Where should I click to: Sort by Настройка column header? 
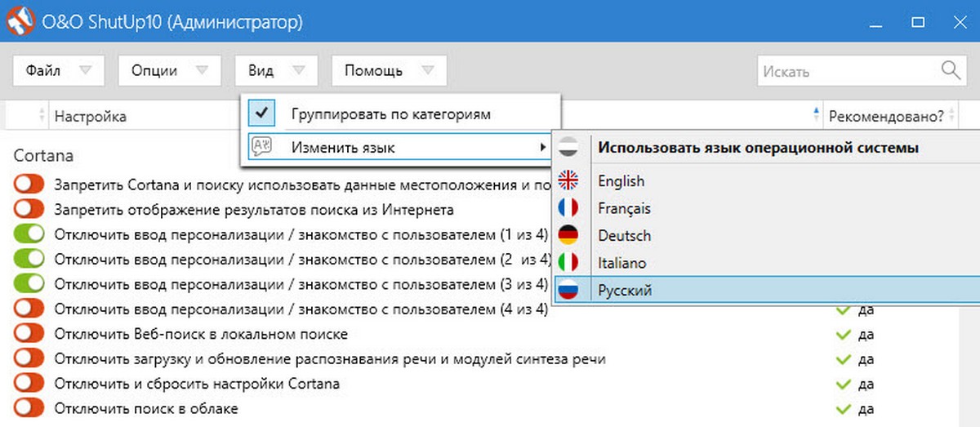[x=91, y=117]
